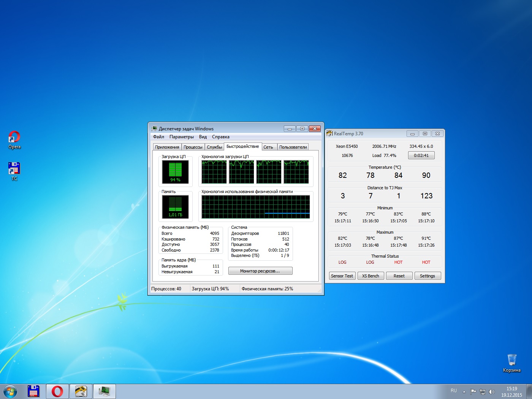The width and height of the screenshot is (532, 399).
Task: Click the Время работы 0:00:12:17 value
Action: tap(279, 250)
